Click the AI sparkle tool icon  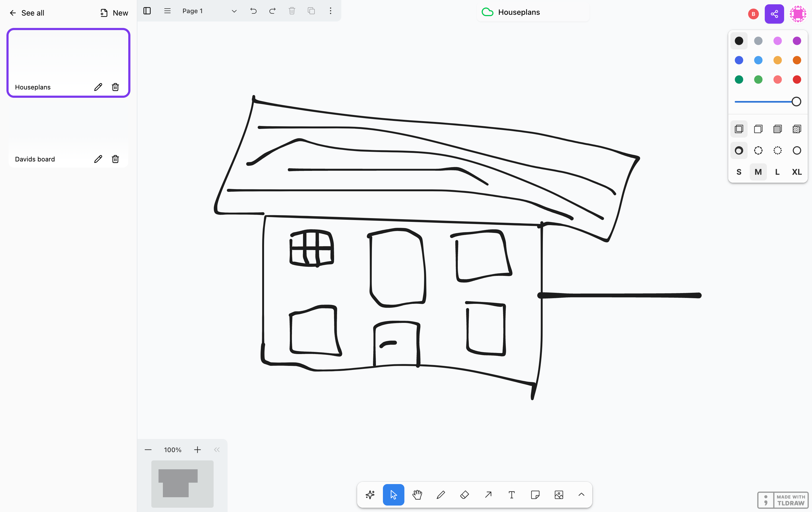tap(370, 495)
